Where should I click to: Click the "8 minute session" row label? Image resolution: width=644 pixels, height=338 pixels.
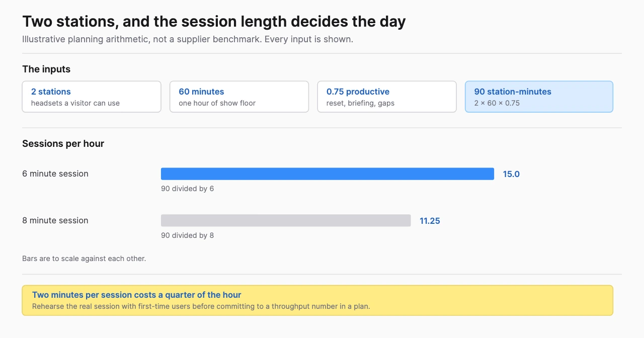pos(55,220)
